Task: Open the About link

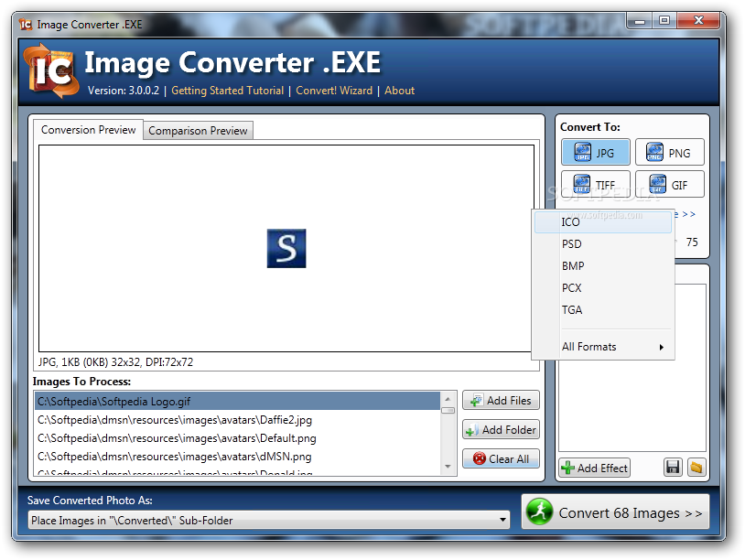Action: click(x=399, y=91)
